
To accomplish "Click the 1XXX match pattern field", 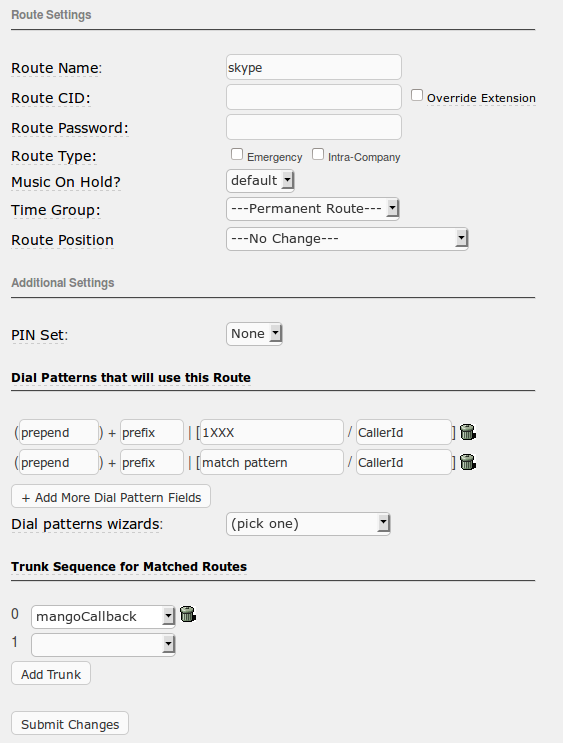I will pos(272,432).
